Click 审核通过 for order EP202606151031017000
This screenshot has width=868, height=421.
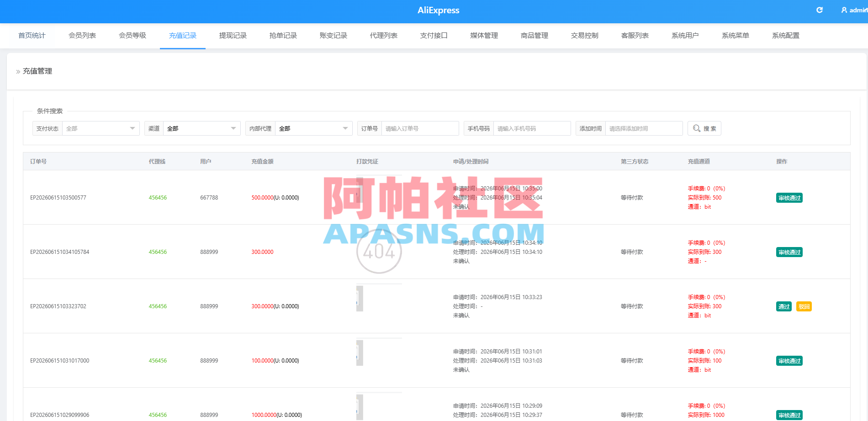click(789, 361)
